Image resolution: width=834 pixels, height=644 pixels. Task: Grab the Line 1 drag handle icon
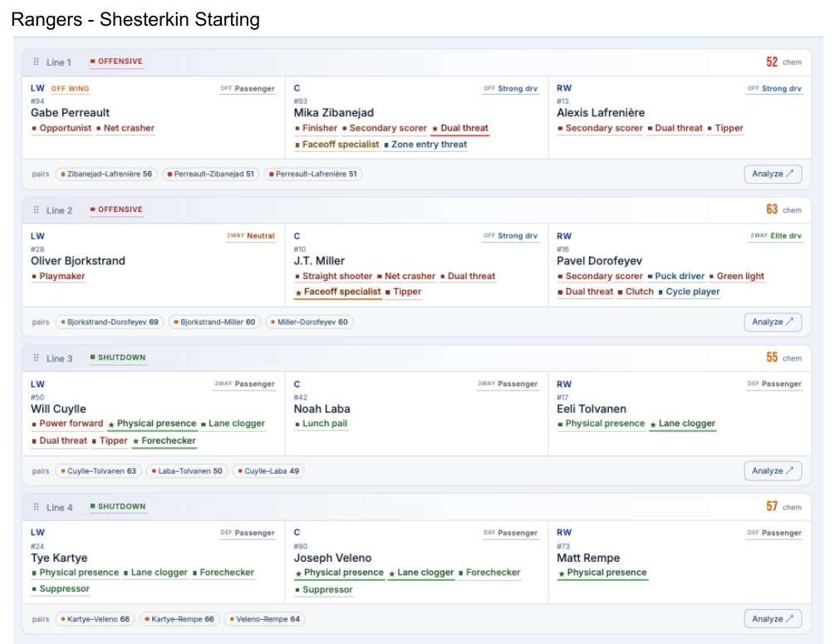pos(37,61)
